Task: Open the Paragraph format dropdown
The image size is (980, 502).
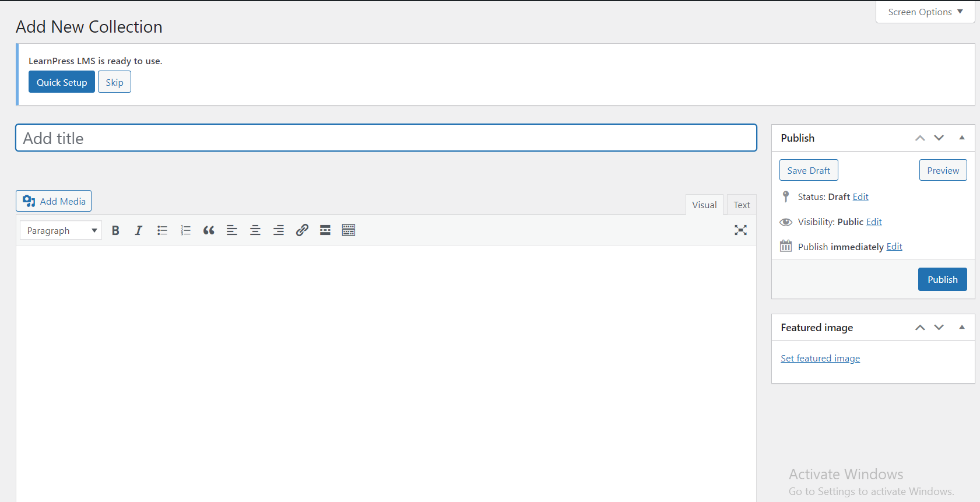Action: coord(61,230)
